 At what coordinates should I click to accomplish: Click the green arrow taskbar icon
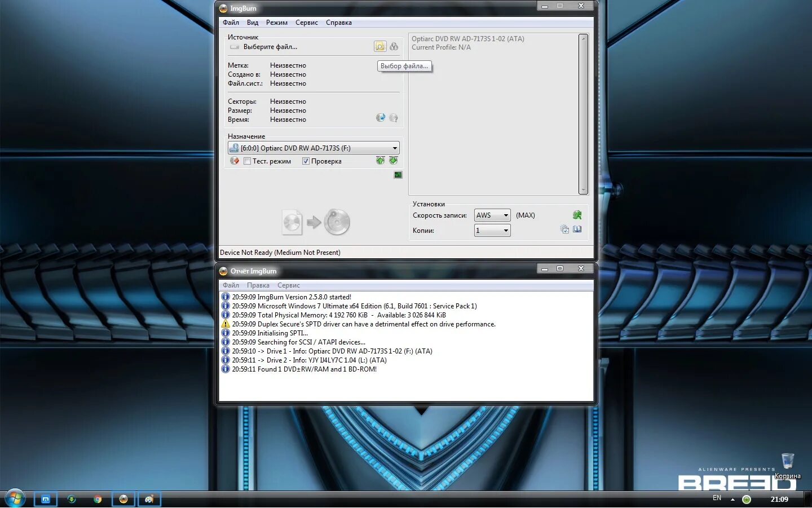click(x=72, y=499)
